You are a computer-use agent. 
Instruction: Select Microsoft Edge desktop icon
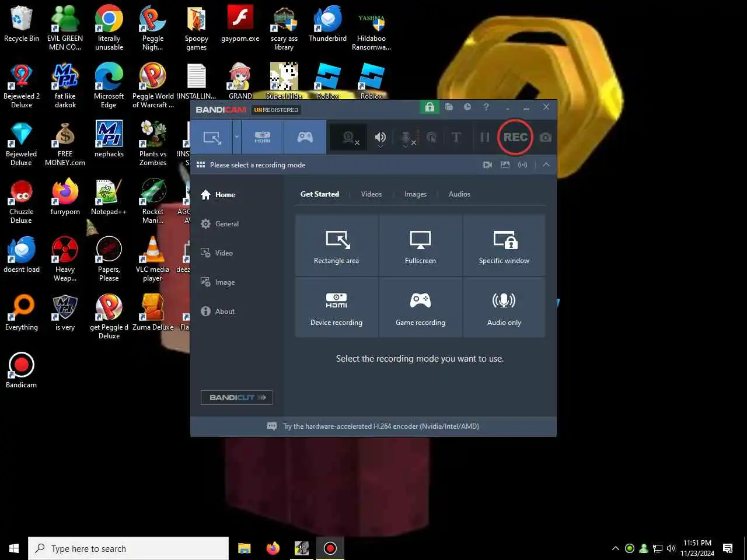109,86
